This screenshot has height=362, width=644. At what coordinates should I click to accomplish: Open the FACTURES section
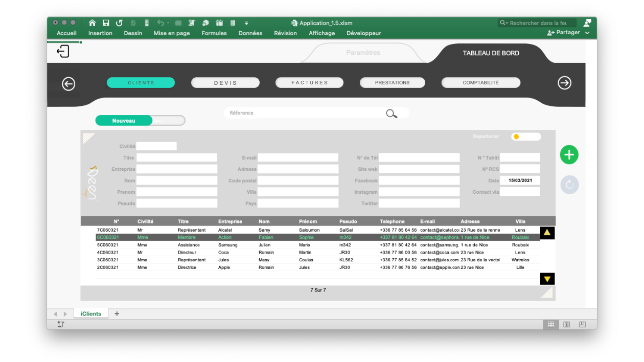click(309, 83)
